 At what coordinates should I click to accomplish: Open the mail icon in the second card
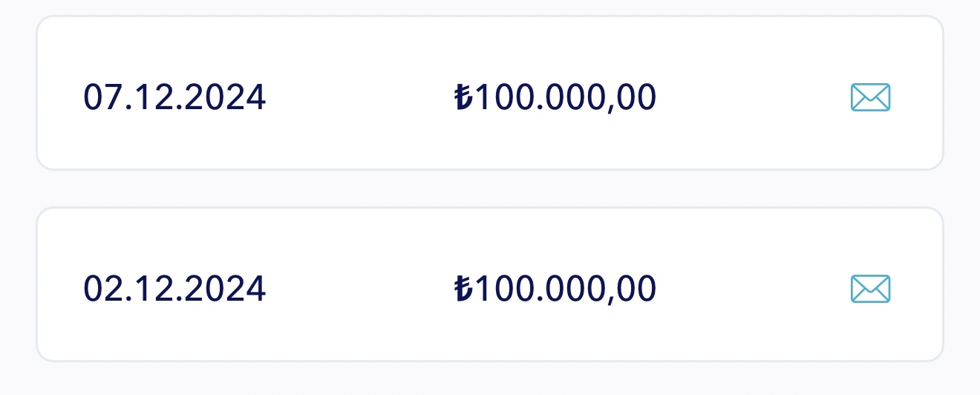coord(870,289)
